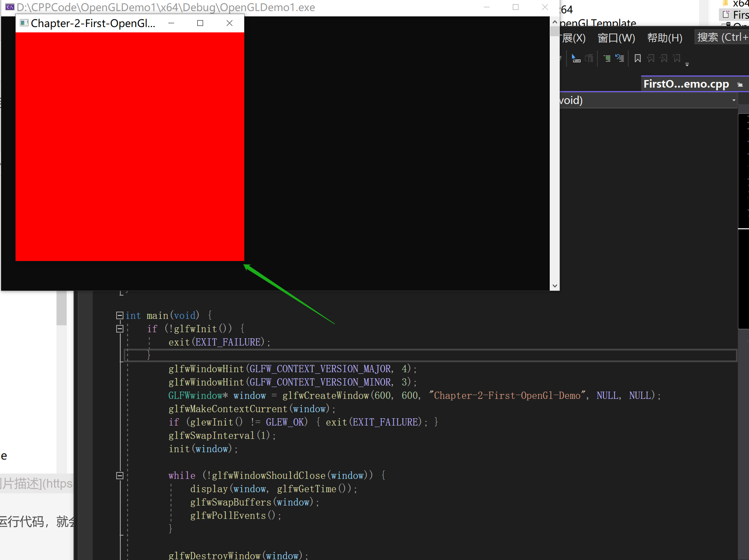Screen dimensions: 749x560
Task: Open the 窗口(W) menu
Action: (616, 38)
